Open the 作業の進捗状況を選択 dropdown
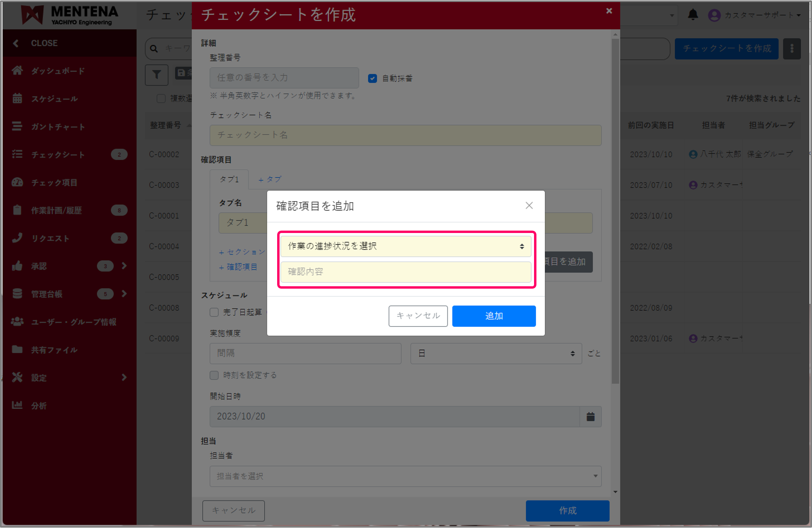Viewport: 812px width, 528px height. [x=405, y=246]
